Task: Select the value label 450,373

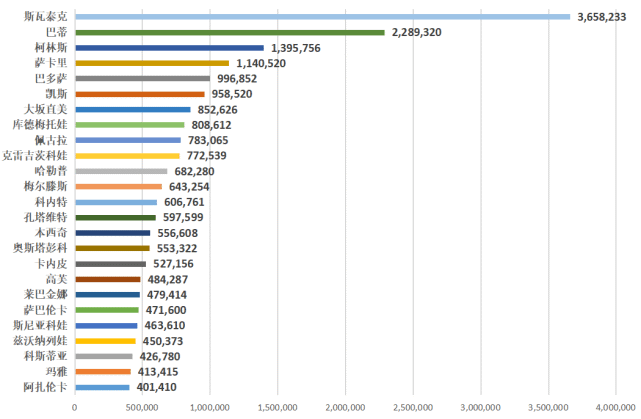Action: point(163,341)
